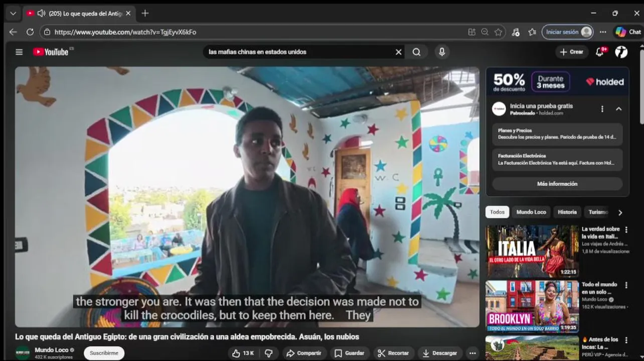Open a new browser tab
The height and width of the screenshot is (361, 644).
point(145,13)
